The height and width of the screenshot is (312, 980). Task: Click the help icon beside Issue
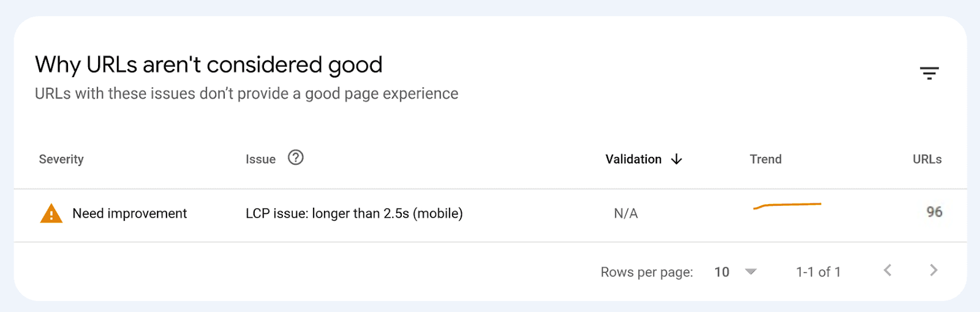pos(296,158)
